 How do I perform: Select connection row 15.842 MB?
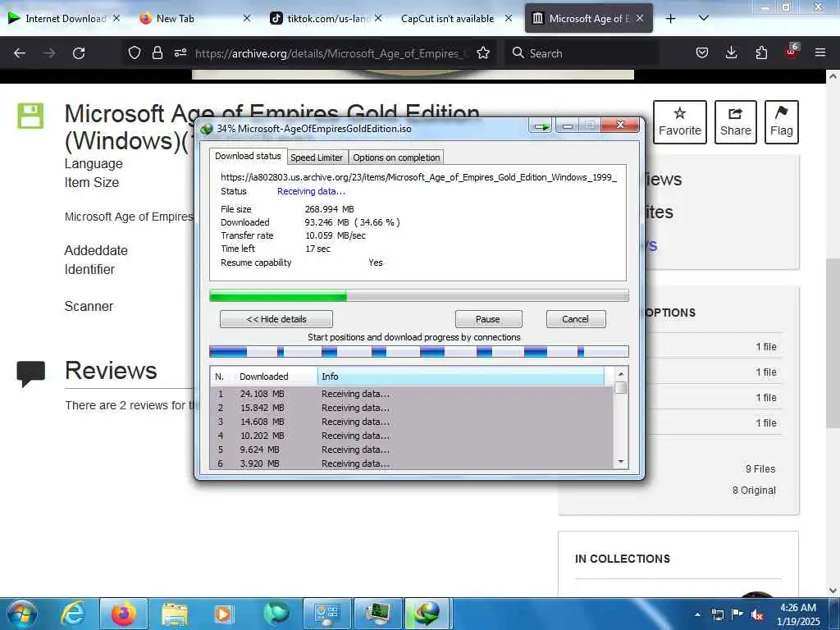point(412,408)
